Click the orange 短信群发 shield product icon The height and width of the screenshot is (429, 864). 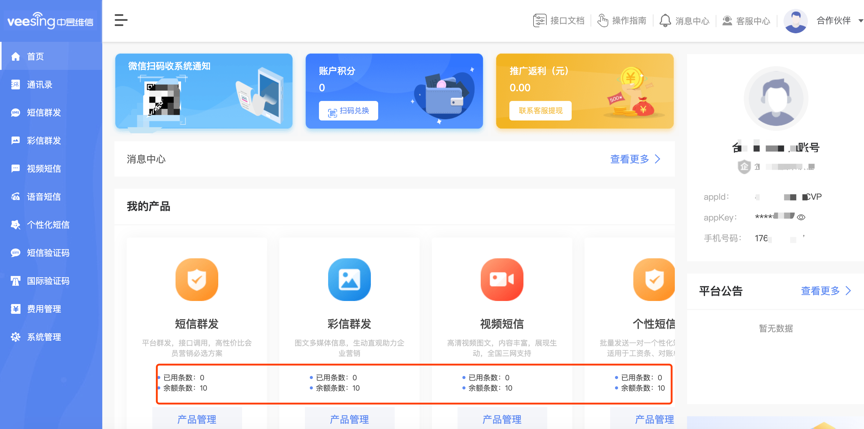(197, 280)
